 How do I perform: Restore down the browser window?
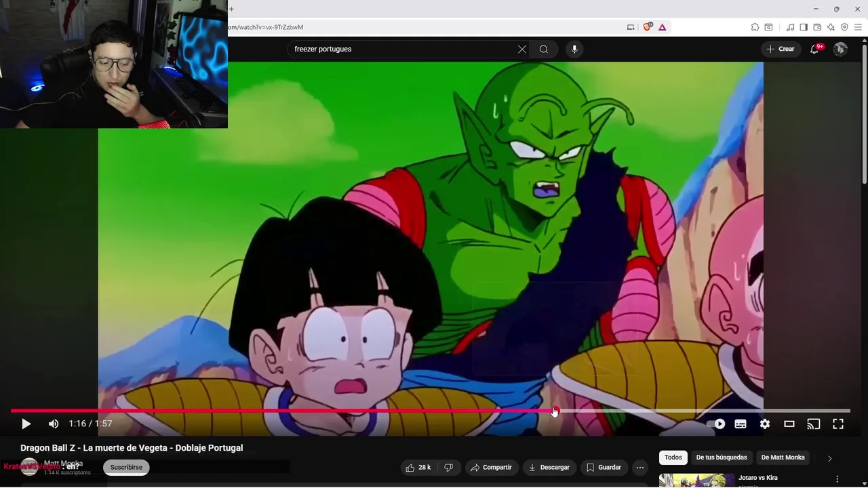tap(836, 9)
